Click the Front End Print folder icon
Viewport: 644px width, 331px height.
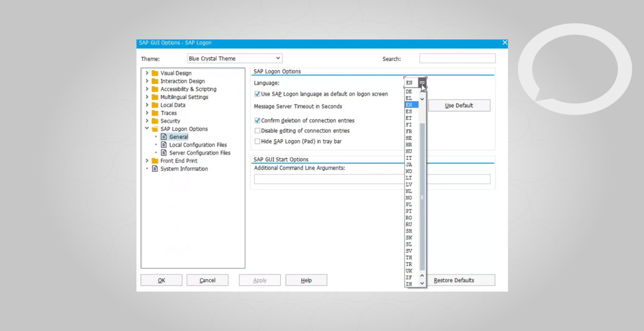tap(155, 160)
